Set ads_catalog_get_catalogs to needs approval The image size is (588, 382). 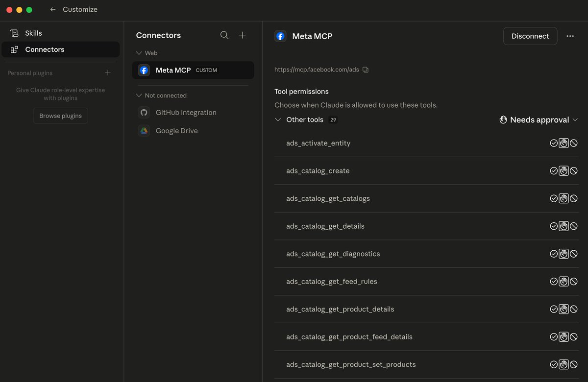click(x=564, y=198)
